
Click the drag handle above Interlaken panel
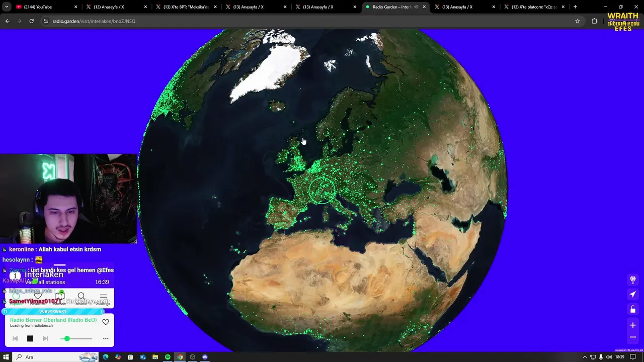pyautogui.click(x=59, y=265)
